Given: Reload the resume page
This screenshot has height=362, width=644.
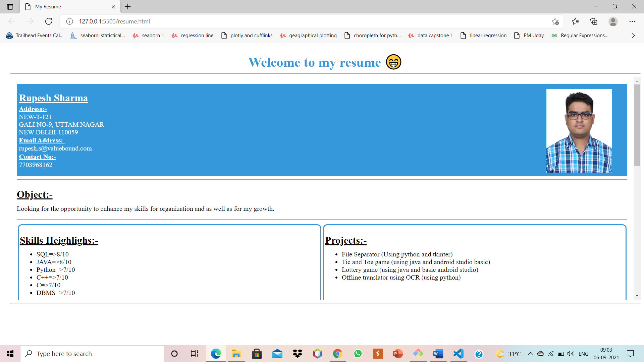Looking at the screenshot, I should point(49,21).
